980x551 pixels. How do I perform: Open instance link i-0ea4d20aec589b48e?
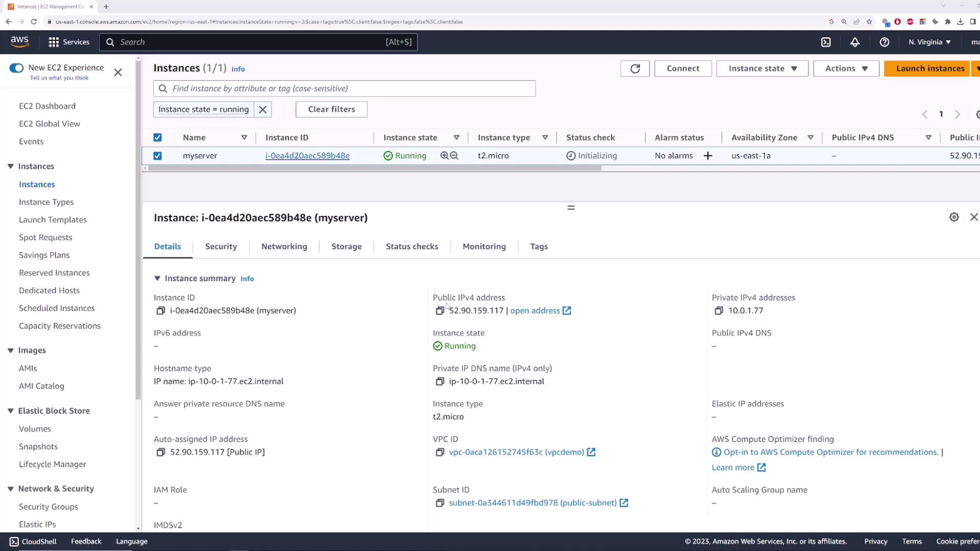click(x=307, y=156)
